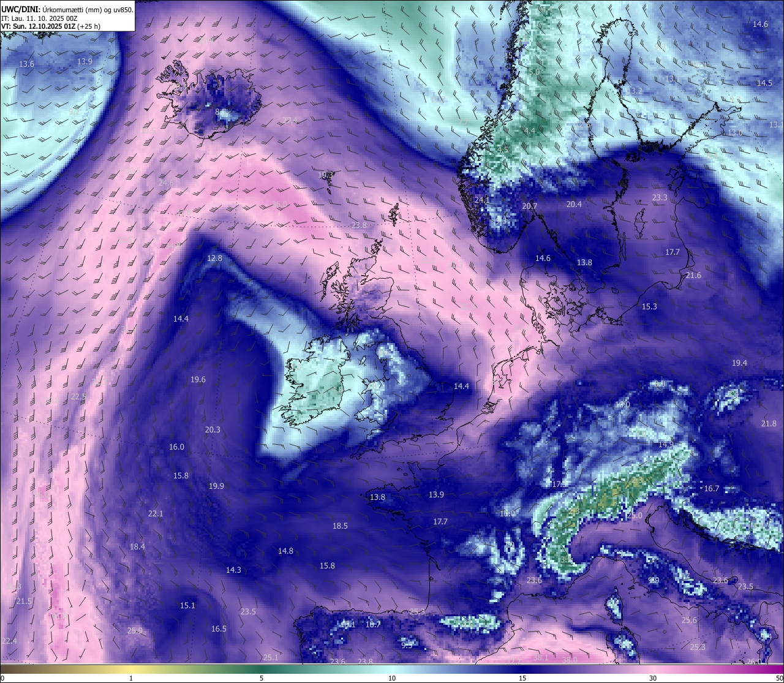Click the 12.8 value label
The width and height of the screenshot is (784, 683).
214,258
